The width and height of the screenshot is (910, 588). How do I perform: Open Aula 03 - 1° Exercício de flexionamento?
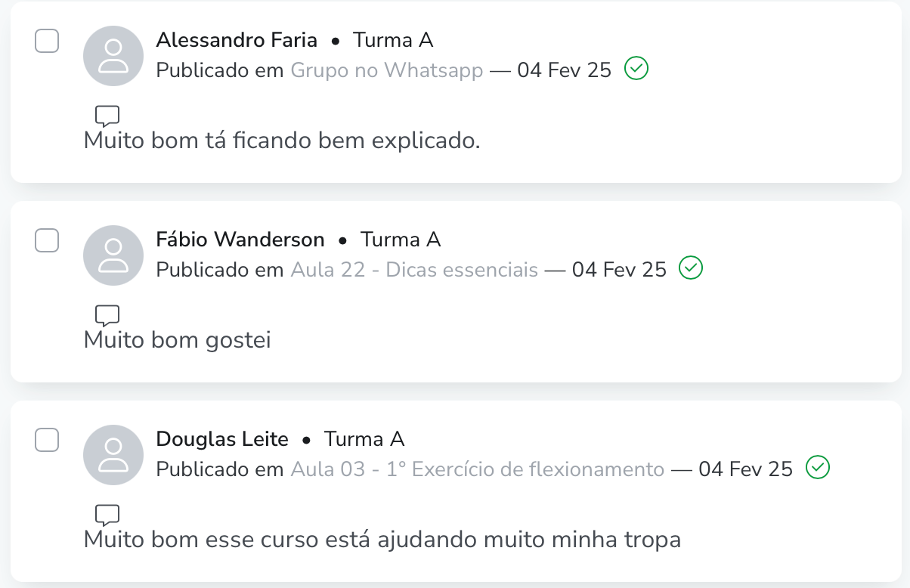(477, 469)
